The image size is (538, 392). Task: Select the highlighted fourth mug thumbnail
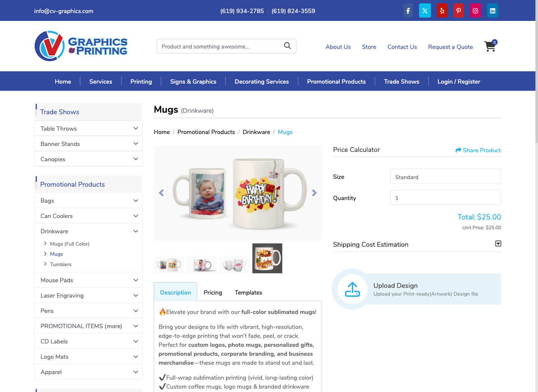(267, 258)
